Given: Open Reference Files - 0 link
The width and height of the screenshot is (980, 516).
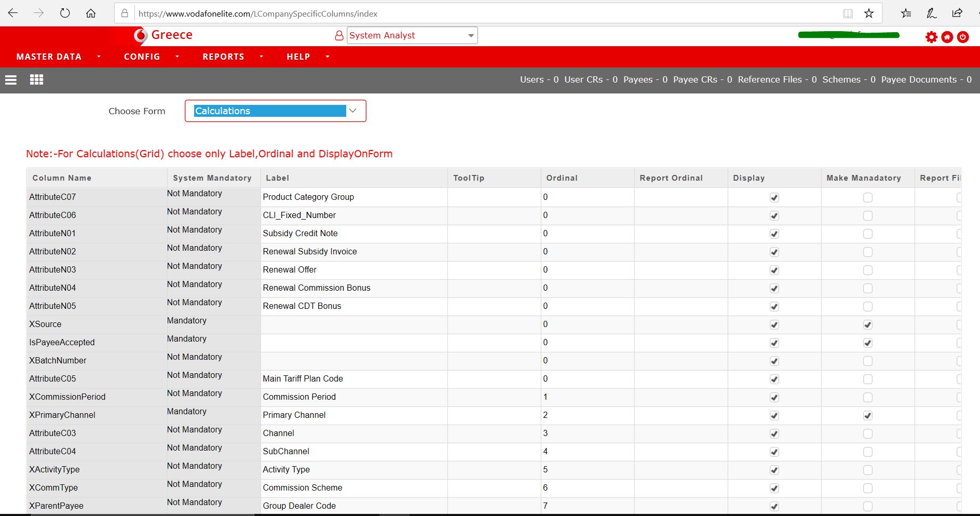Looking at the screenshot, I should [x=778, y=79].
